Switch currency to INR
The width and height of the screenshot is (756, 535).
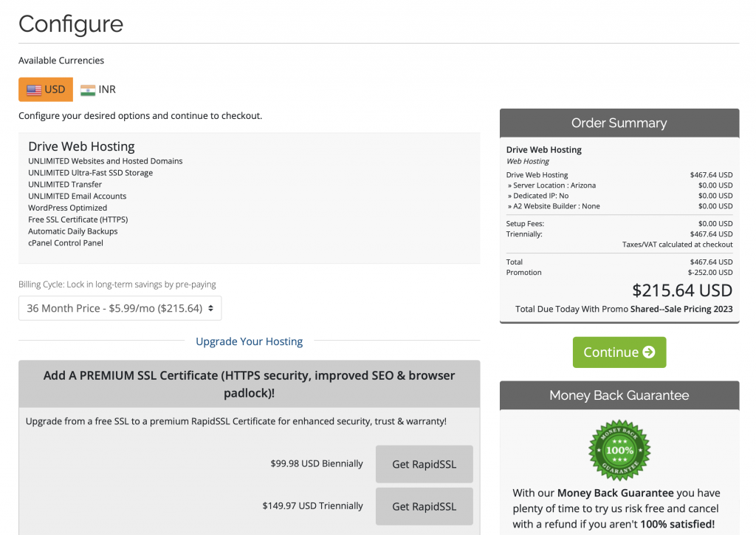click(x=98, y=89)
